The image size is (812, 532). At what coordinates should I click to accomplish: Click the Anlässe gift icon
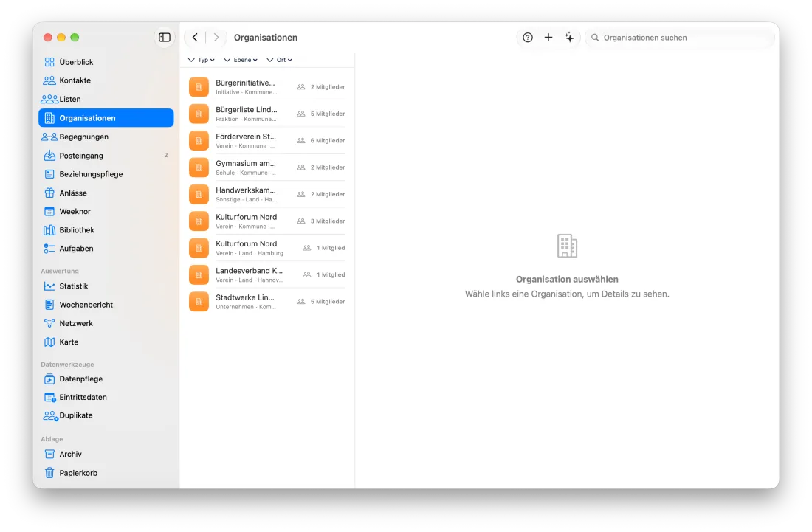tap(49, 193)
